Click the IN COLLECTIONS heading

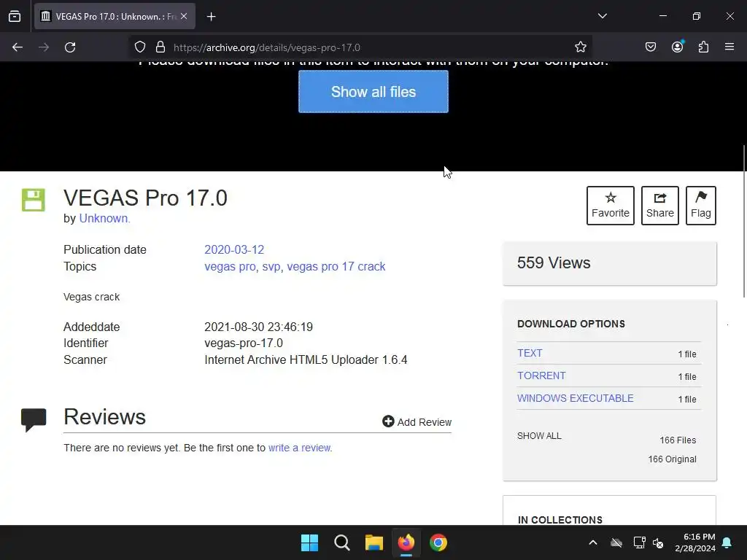(x=560, y=519)
